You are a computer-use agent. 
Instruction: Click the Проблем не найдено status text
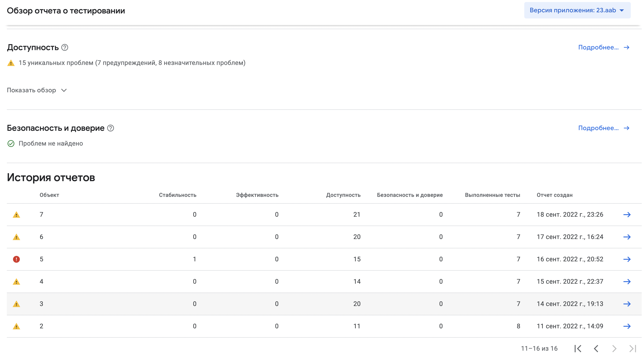51,144
